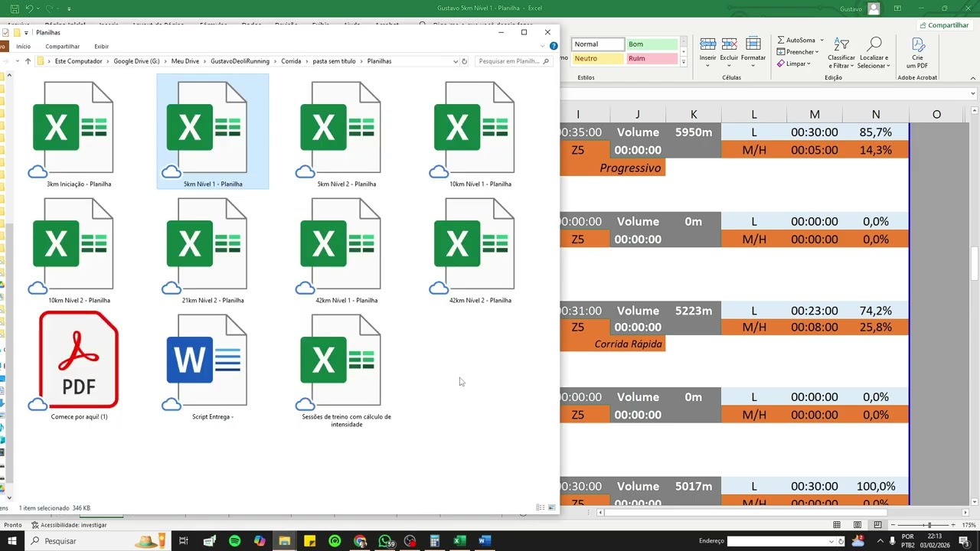The image size is (980, 551).
Task: Click Acessibilidade: investigar in status bar
Action: click(x=69, y=525)
